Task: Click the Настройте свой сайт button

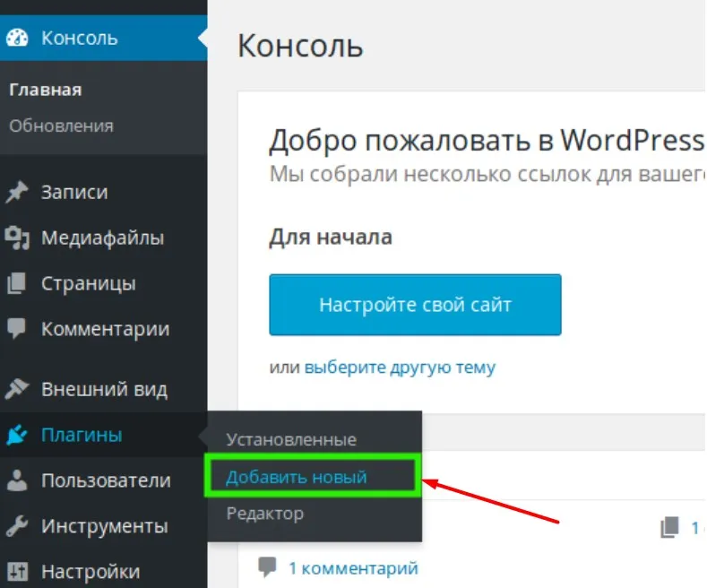Action: pyautogui.click(x=415, y=305)
